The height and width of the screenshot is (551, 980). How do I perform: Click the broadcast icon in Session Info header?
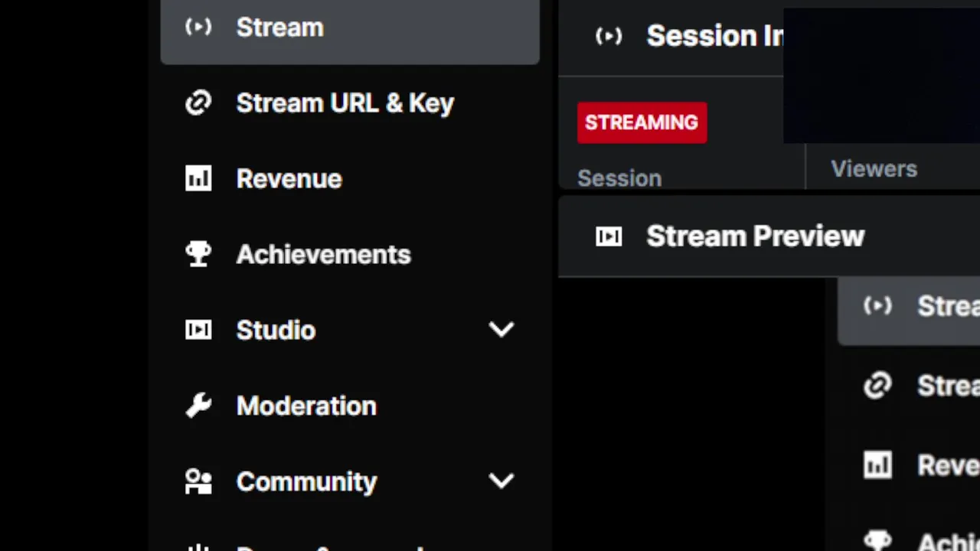coord(609,36)
